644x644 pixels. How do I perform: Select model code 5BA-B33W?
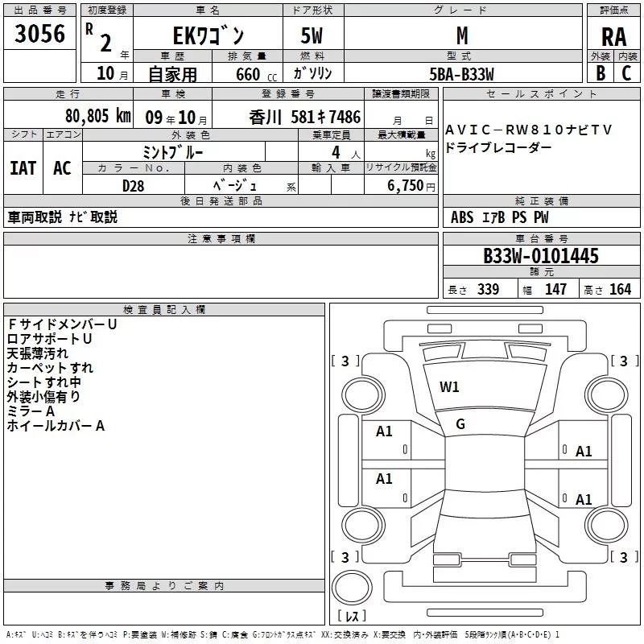click(461, 74)
